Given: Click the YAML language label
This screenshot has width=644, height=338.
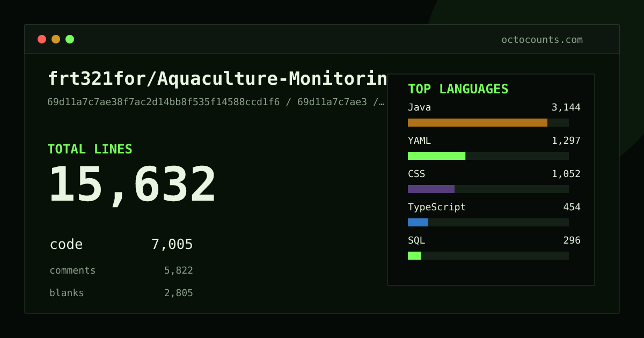Looking at the screenshot, I should [419, 141].
